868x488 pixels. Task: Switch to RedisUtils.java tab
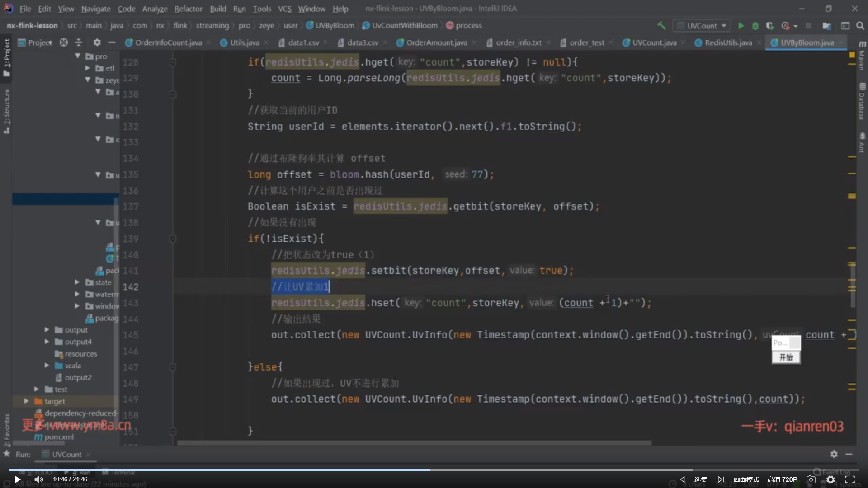click(x=728, y=42)
